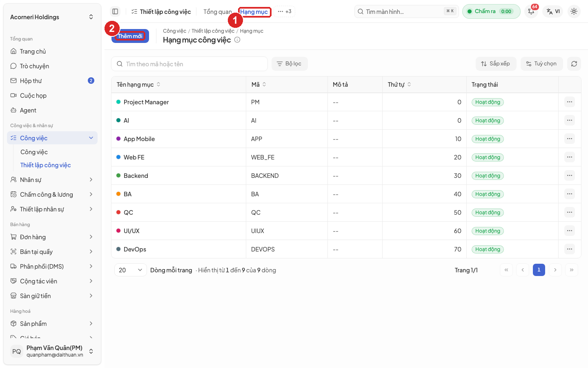The height and width of the screenshot is (368, 588).
Task: Open Thiết lập công việc submenu item
Action: [x=46, y=165]
